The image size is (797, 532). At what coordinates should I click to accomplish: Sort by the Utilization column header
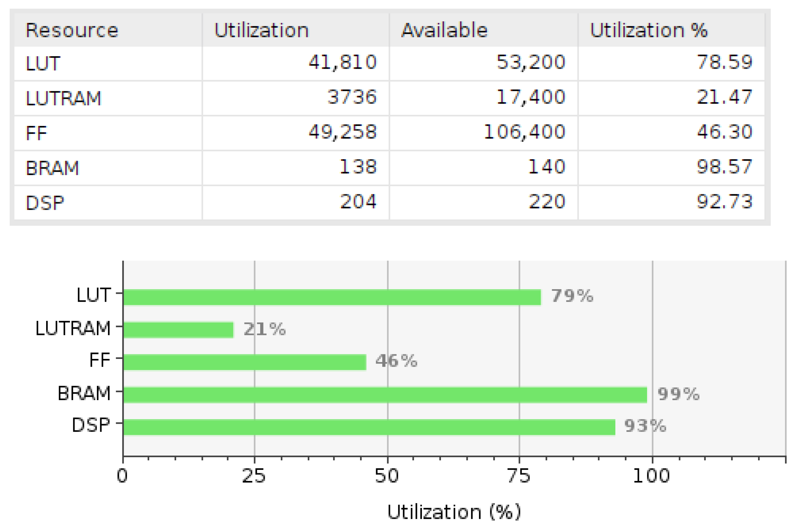[x=262, y=30]
